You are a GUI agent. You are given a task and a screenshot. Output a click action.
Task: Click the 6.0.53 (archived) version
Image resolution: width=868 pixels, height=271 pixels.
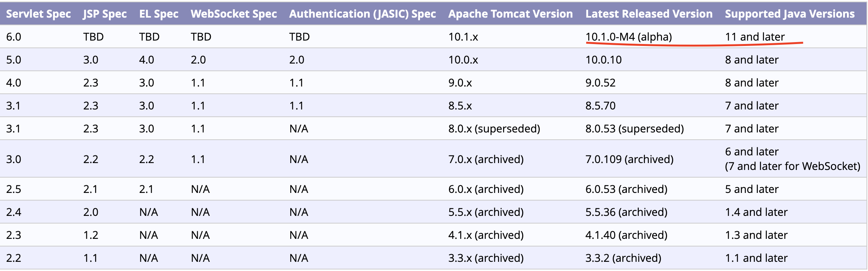click(626, 189)
